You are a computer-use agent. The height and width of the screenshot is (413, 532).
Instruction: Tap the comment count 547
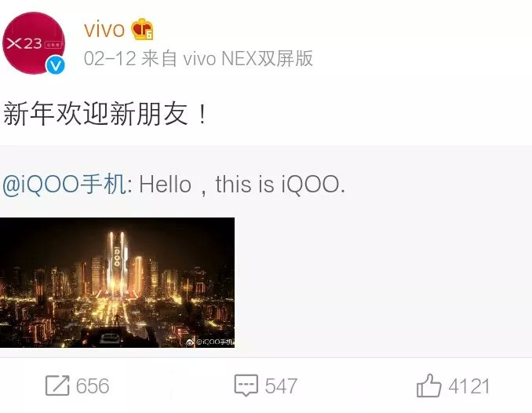click(281, 386)
